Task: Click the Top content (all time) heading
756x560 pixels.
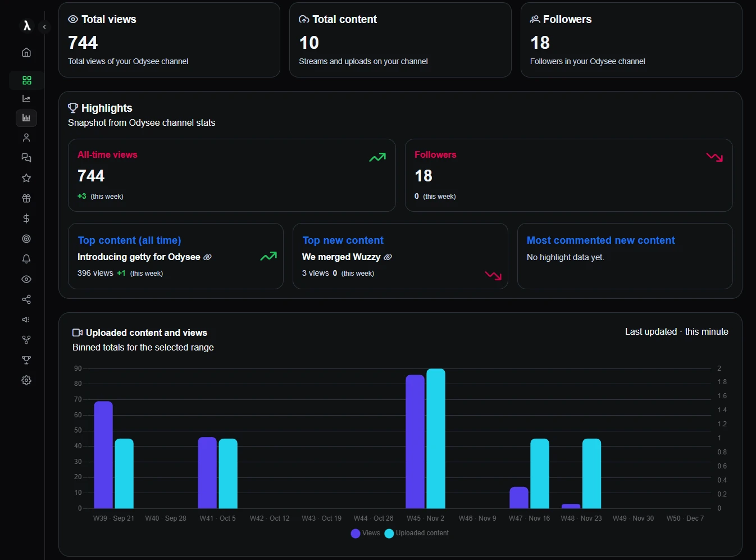Action: [x=129, y=240]
